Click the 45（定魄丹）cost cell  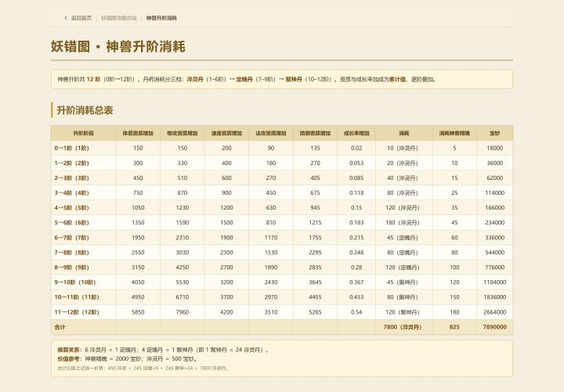pos(404,238)
